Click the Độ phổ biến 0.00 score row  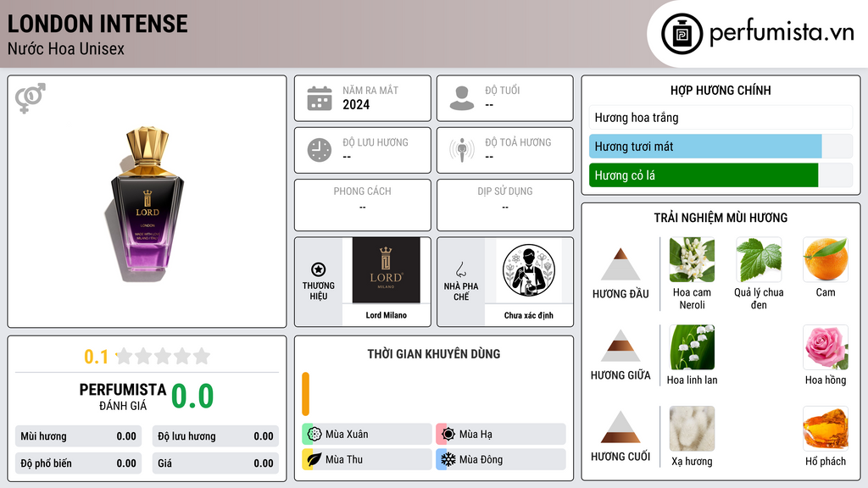[x=78, y=463]
